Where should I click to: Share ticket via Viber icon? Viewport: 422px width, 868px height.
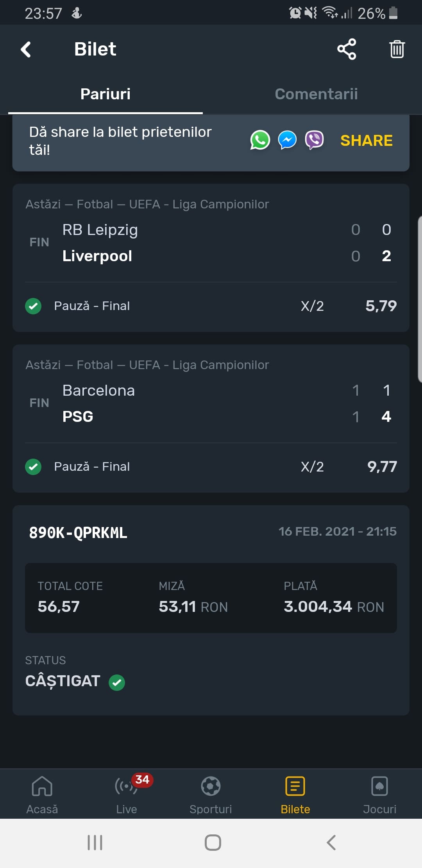click(314, 140)
